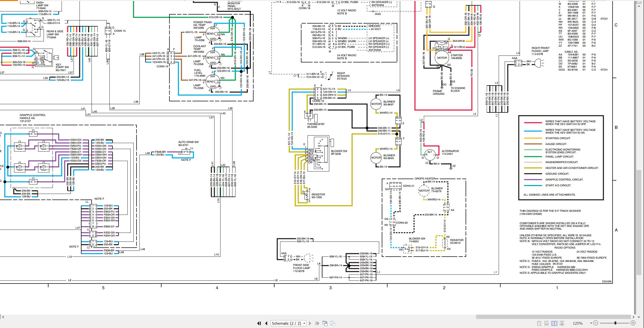This screenshot has height=328, width=644.
Task: Click the GROUND CIRCUIT legend entry
Action: (x=557, y=174)
